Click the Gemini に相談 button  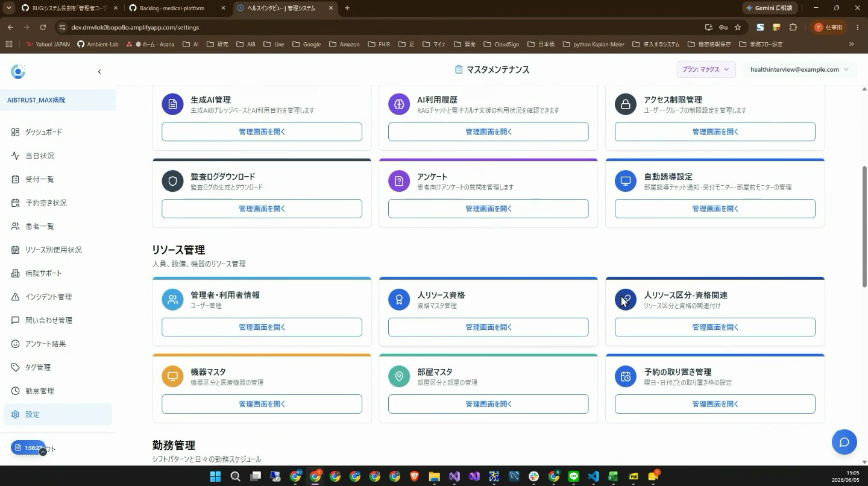pyautogui.click(x=771, y=8)
